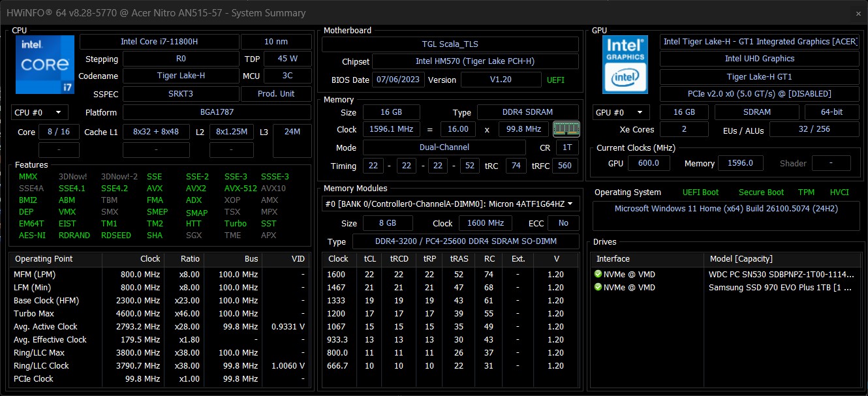Click the GPU clock 600.0 value
868x396 pixels.
click(648, 163)
